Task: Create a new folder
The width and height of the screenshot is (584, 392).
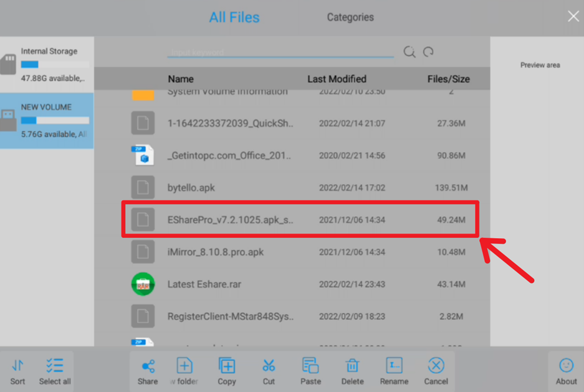Action: click(x=184, y=371)
